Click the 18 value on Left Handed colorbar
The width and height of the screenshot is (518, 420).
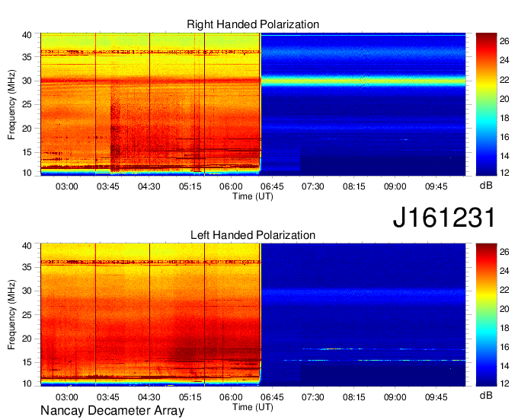(504, 328)
